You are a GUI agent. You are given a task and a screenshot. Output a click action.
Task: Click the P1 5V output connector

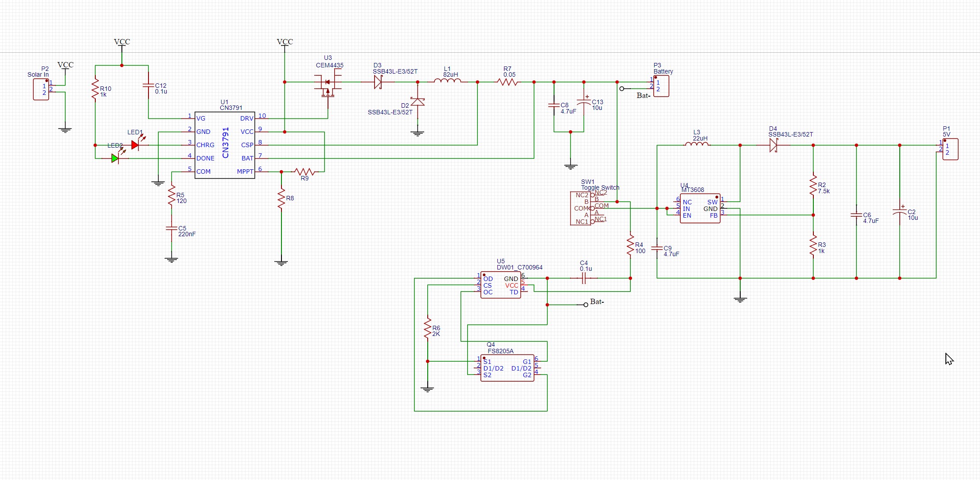tap(950, 149)
